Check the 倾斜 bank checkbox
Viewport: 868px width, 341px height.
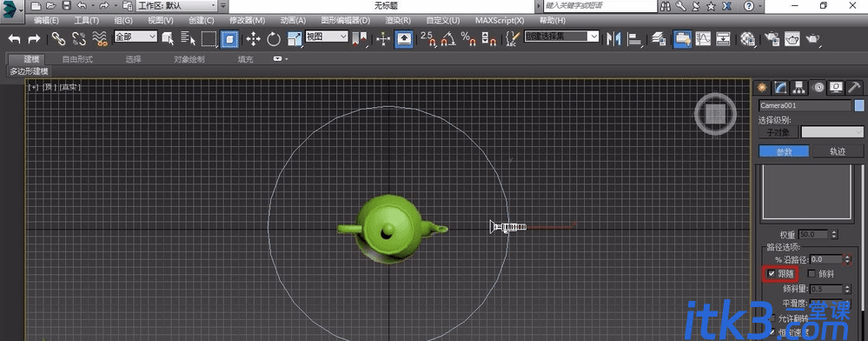pos(812,273)
